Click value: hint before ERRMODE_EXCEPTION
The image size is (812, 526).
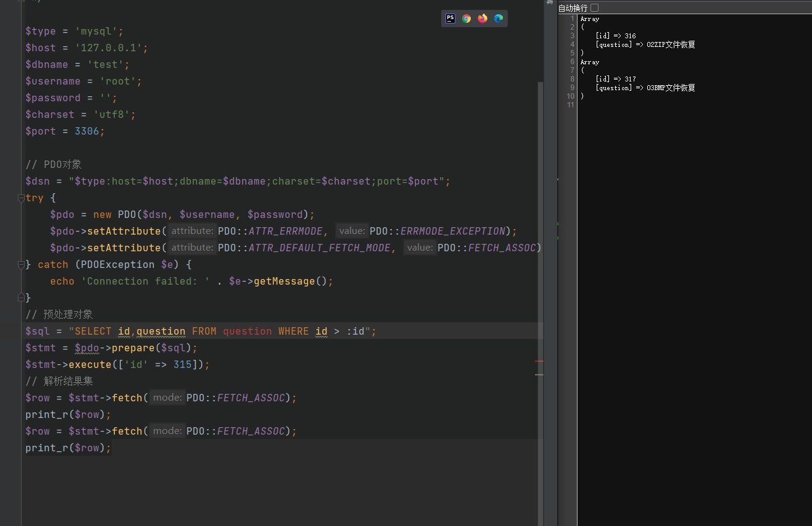tap(352, 231)
